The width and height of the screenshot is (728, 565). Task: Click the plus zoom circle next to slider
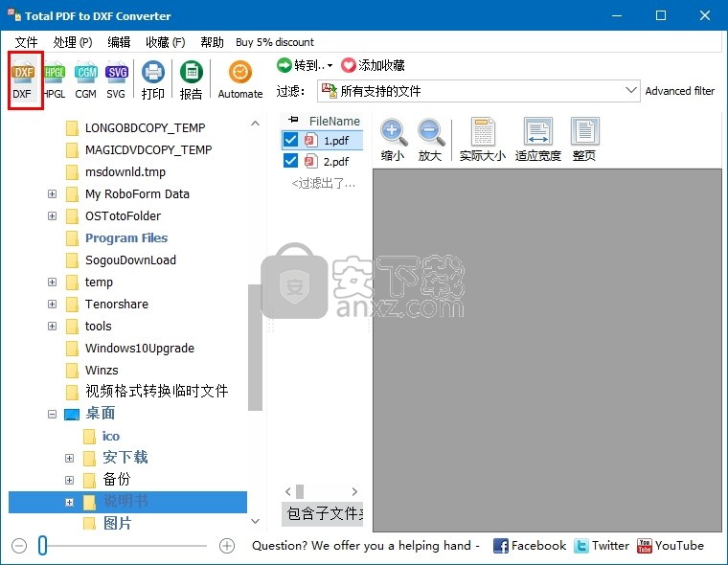pos(227,546)
